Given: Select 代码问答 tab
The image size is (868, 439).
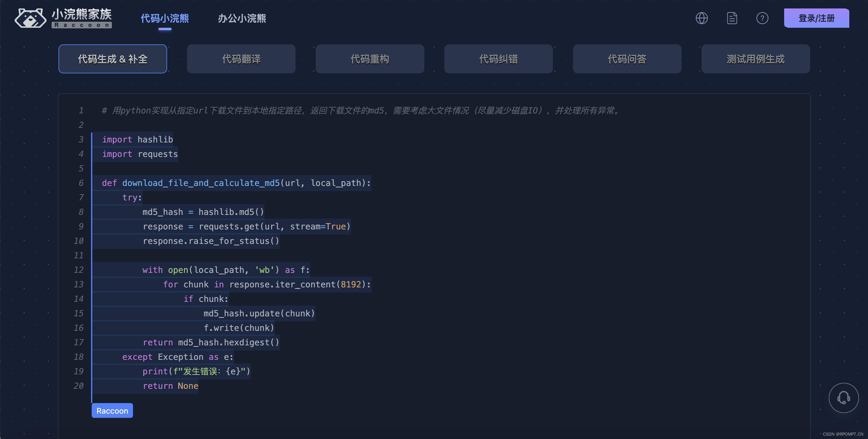Looking at the screenshot, I should pyautogui.click(x=627, y=59).
